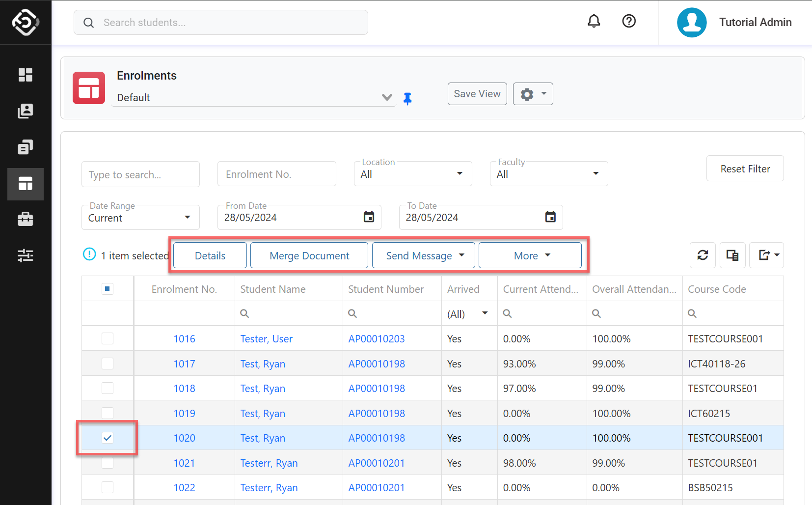Screen dimensions: 812x505
Task: Tick the checkbox for enrolment 1017
Action: click(x=108, y=364)
